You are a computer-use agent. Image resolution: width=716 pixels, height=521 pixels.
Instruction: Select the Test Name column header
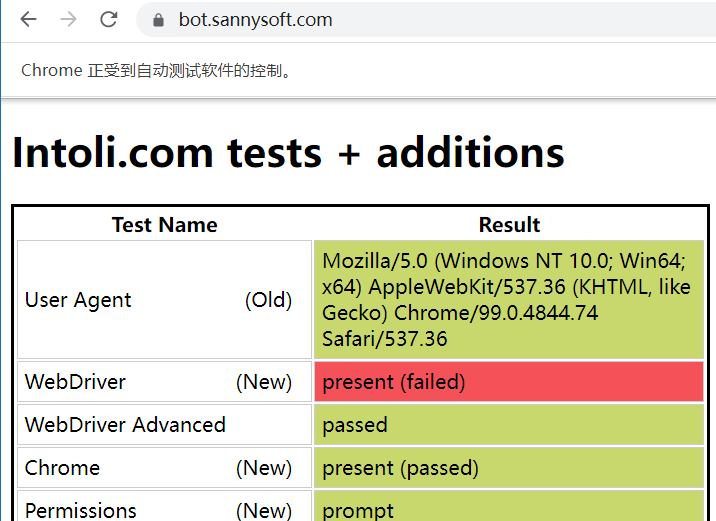coord(164,225)
